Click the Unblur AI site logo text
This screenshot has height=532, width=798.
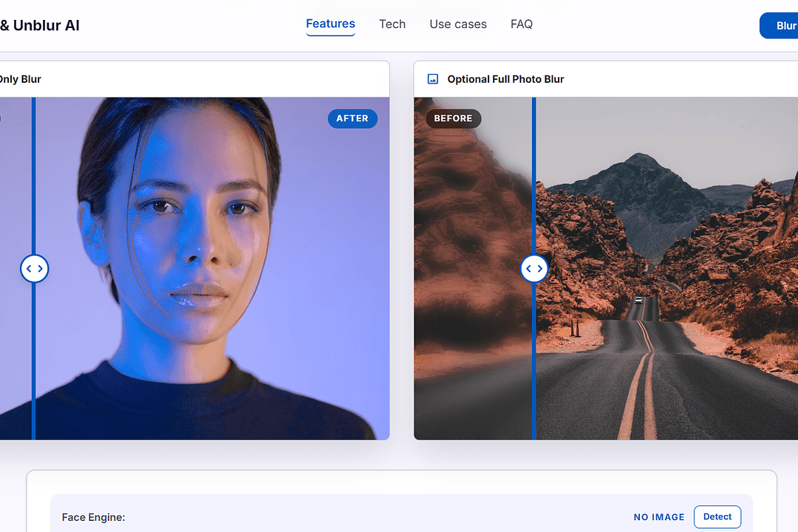pos(40,25)
